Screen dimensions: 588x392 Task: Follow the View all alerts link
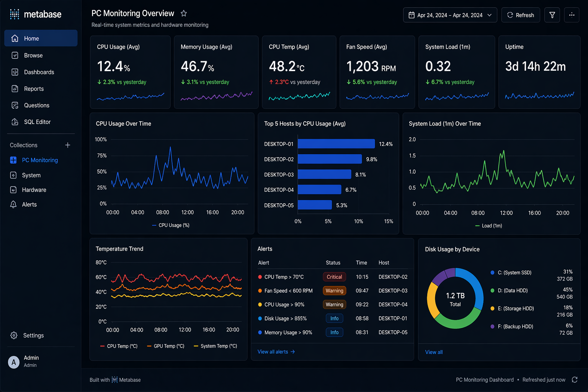point(276,352)
